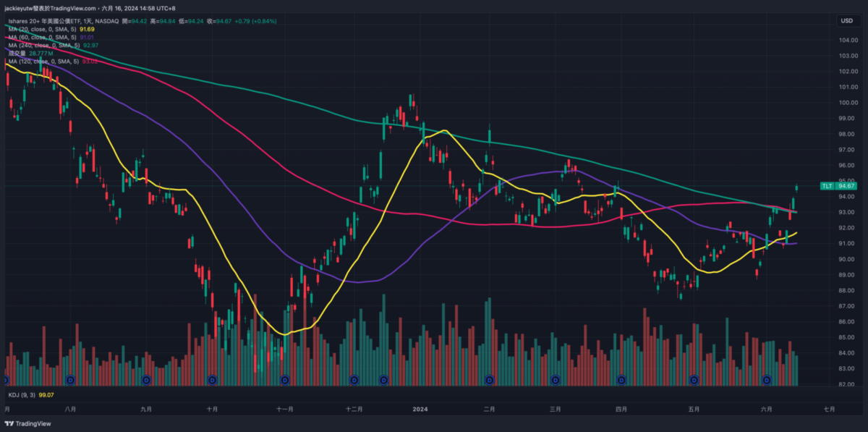Select the MA 240 indicator legend
The width and height of the screenshot is (868, 432).
(x=45, y=45)
